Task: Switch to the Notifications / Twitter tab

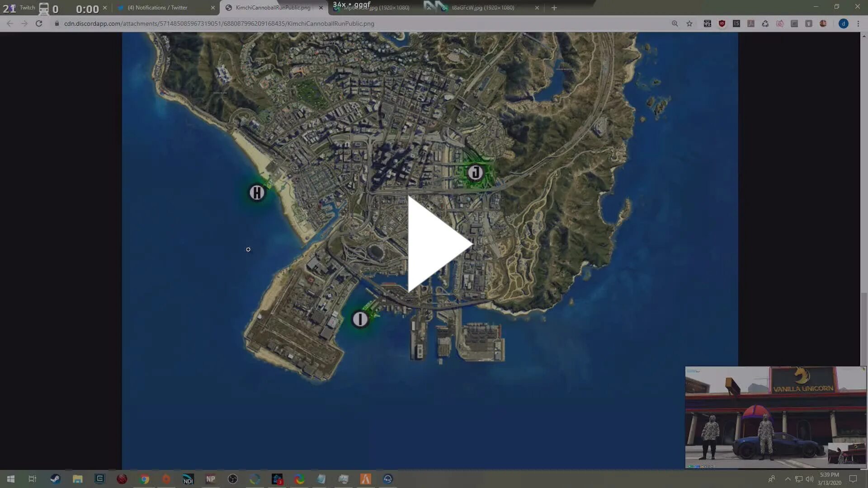Action: (x=157, y=8)
